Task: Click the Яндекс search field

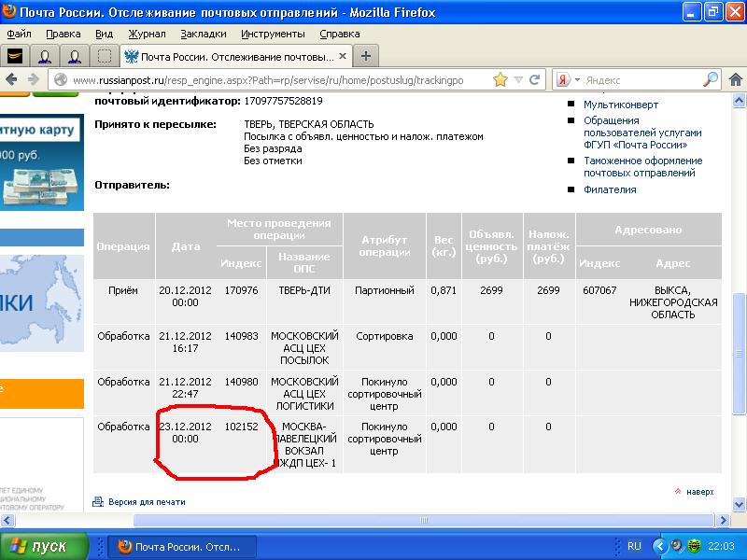Action: pos(642,80)
